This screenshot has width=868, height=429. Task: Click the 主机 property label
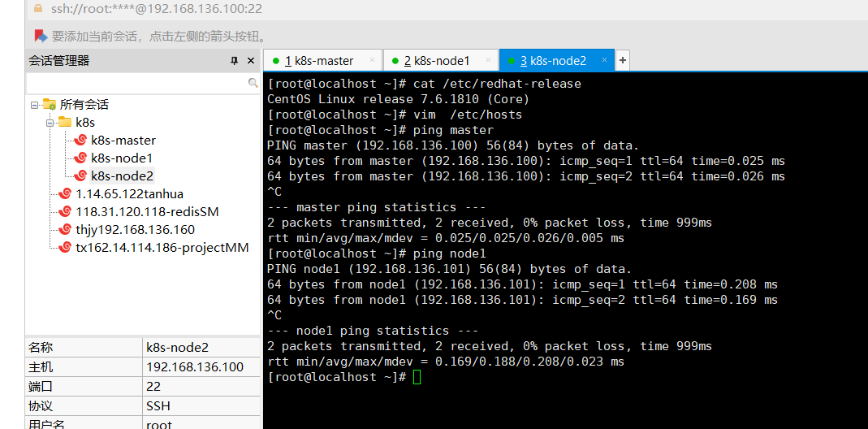point(41,367)
